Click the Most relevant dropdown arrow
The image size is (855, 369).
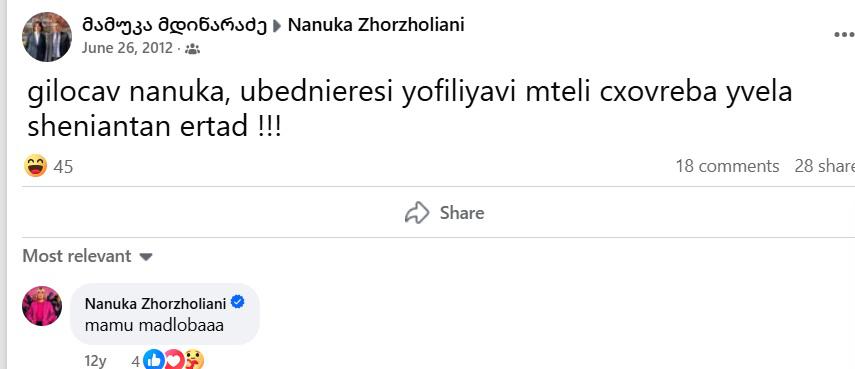(x=146, y=257)
